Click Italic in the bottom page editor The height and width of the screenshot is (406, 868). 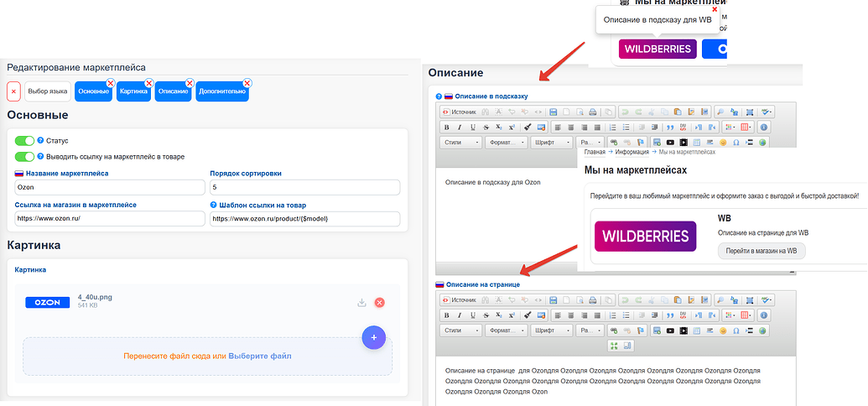460,315
